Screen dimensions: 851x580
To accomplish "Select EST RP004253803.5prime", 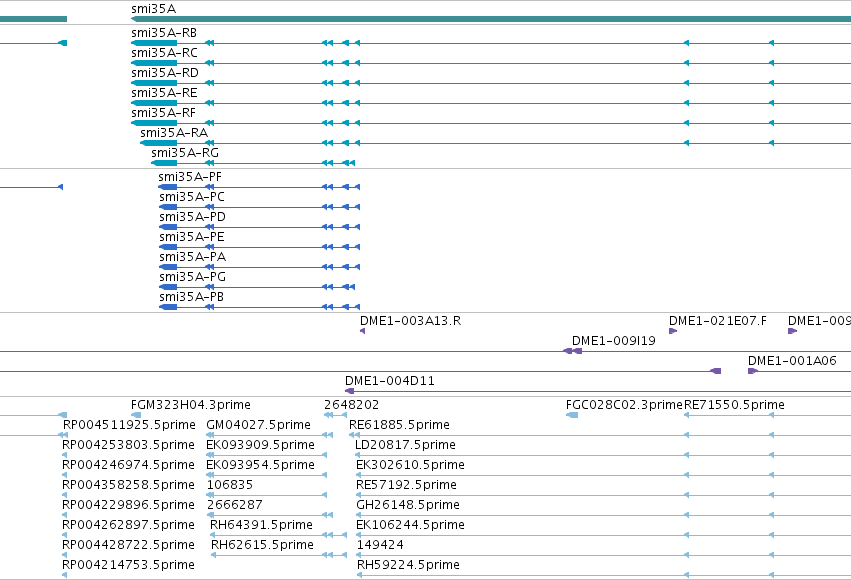I will (128, 445).
